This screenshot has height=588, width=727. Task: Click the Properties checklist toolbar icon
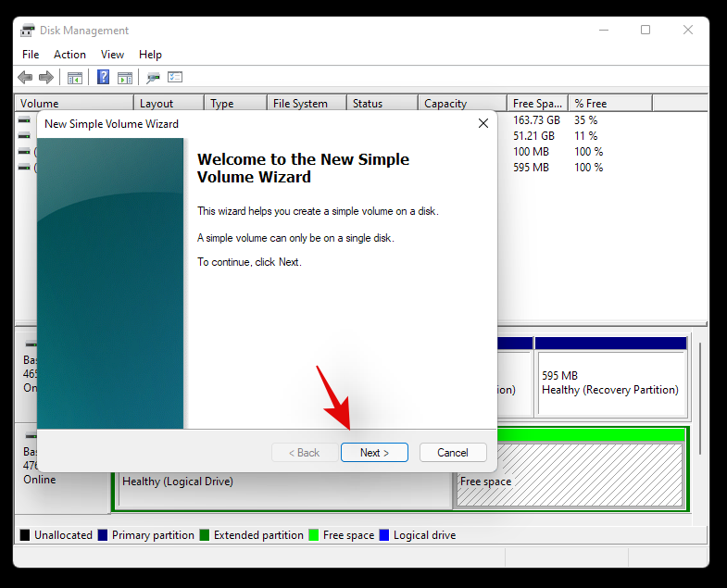pos(175,78)
